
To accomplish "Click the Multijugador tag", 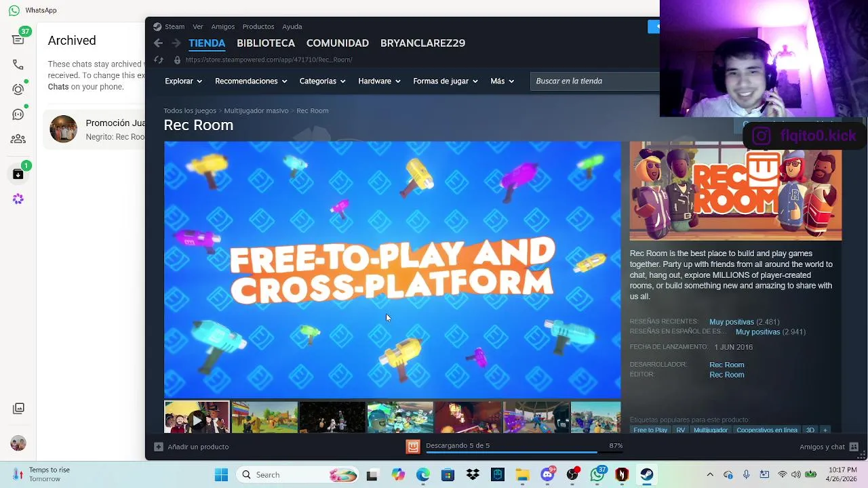I will (x=711, y=430).
